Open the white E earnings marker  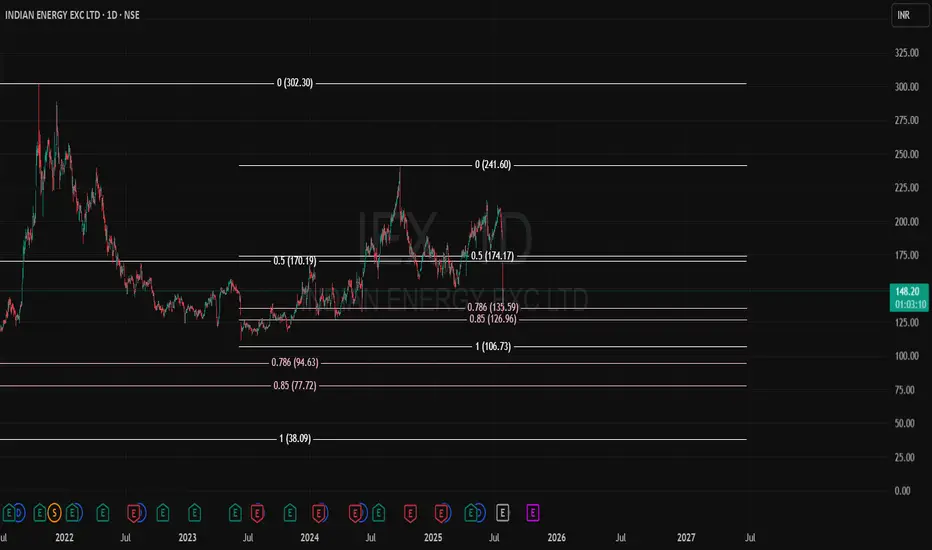tap(502, 513)
